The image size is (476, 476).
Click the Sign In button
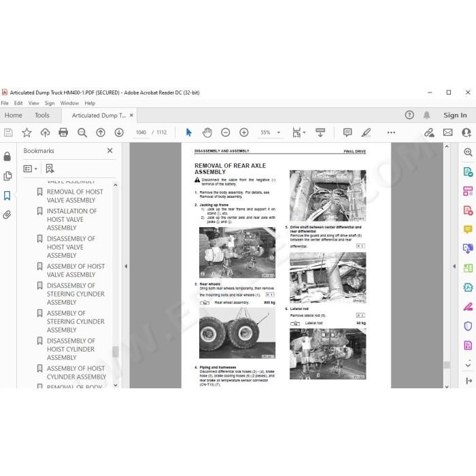[455, 116]
